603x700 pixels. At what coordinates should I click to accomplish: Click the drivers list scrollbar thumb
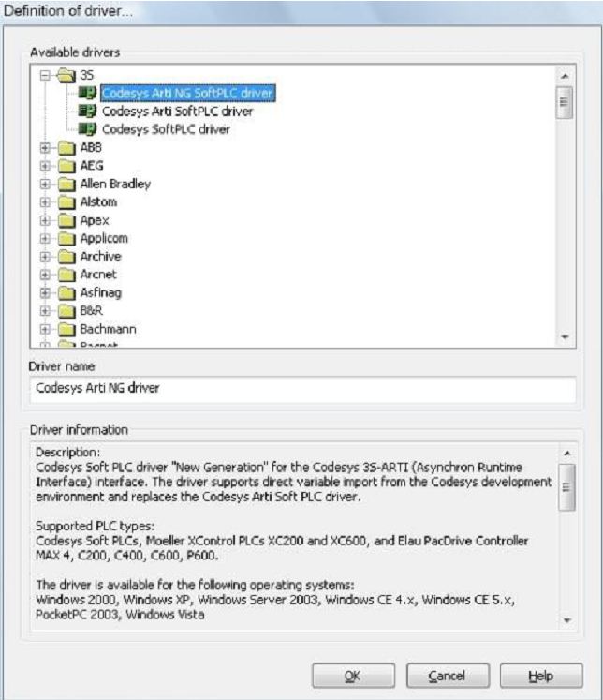point(565,103)
